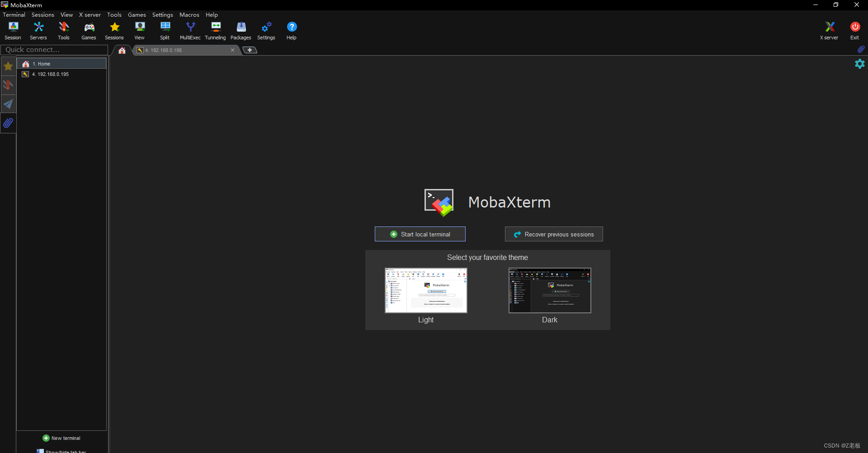
Task: Restore down the MobaXterm window
Action: tap(836, 5)
